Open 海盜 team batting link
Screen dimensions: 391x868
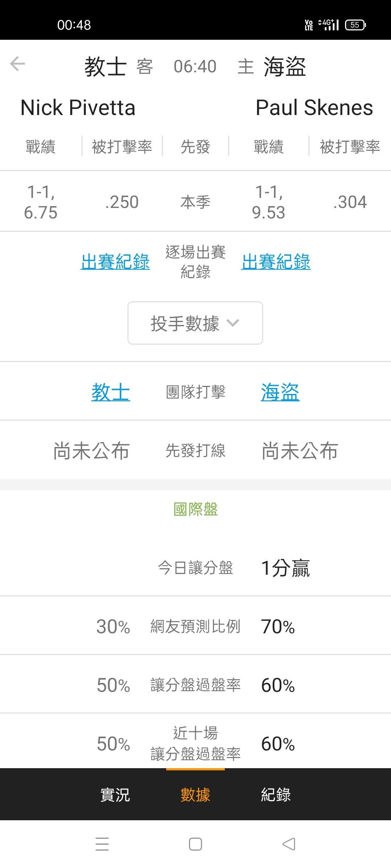click(x=280, y=392)
